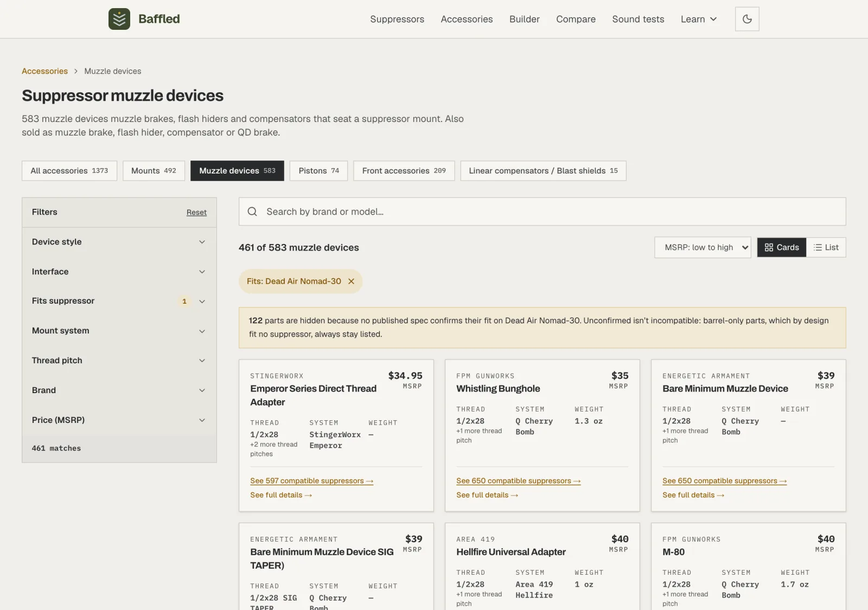Click the Accessories breadcrumb link
The height and width of the screenshot is (610, 868).
(x=44, y=71)
